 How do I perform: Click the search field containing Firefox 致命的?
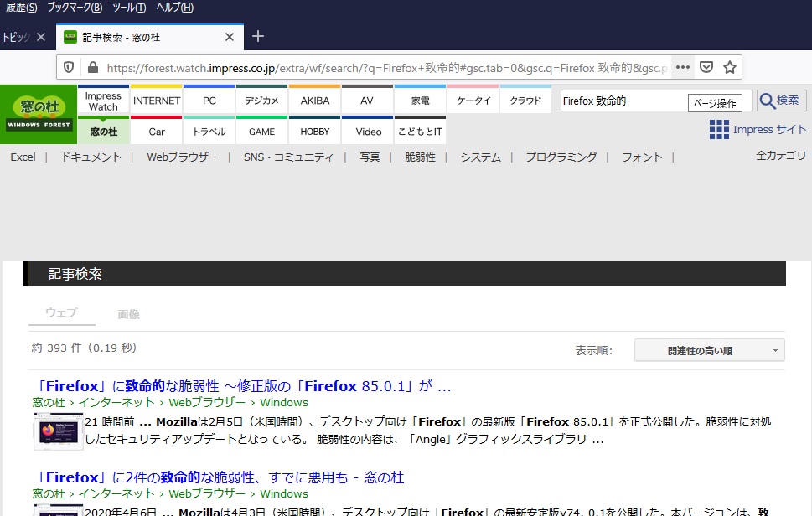coord(623,101)
